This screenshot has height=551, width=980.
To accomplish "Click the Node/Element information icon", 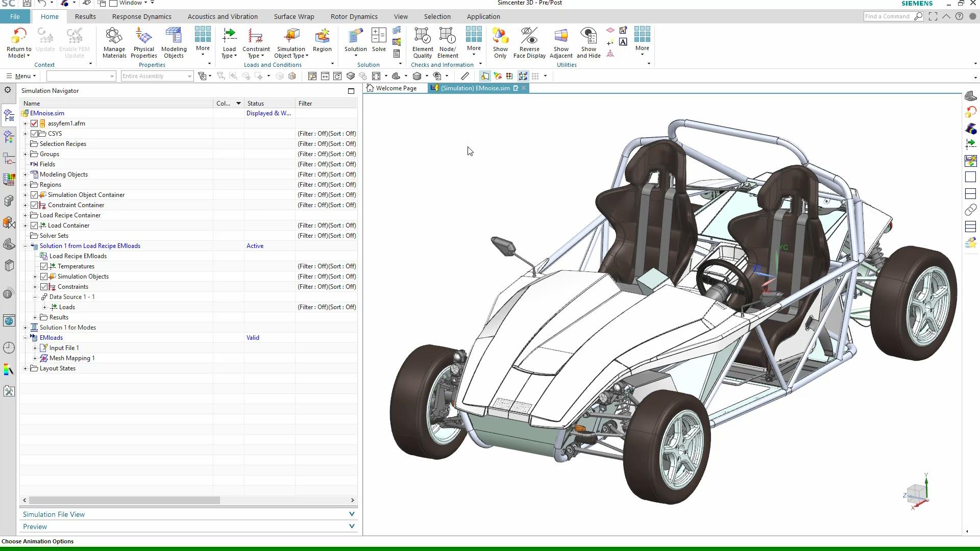I will [448, 41].
